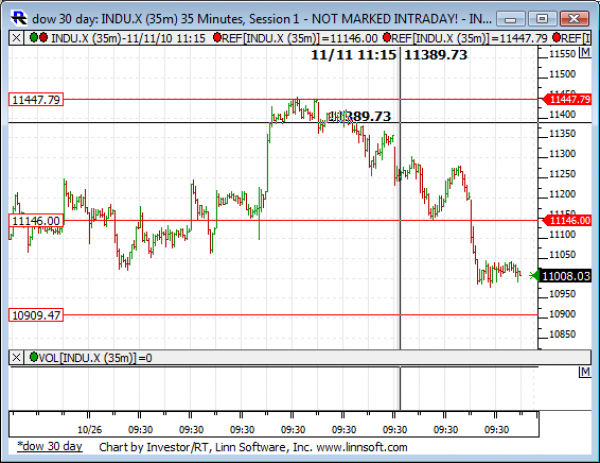This screenshot has width=600, height=463.
Task: Click the left 11146.00 reference line box
Action: (36, 221)
